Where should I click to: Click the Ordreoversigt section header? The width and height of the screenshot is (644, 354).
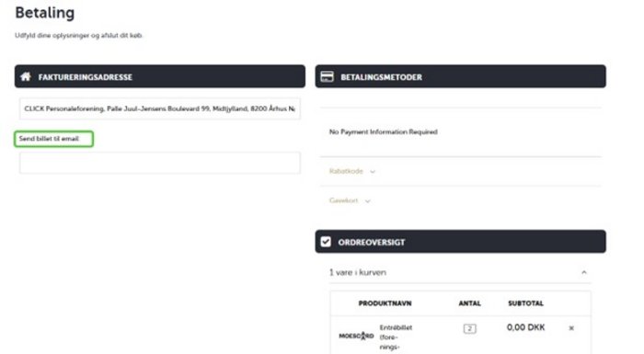460,242
